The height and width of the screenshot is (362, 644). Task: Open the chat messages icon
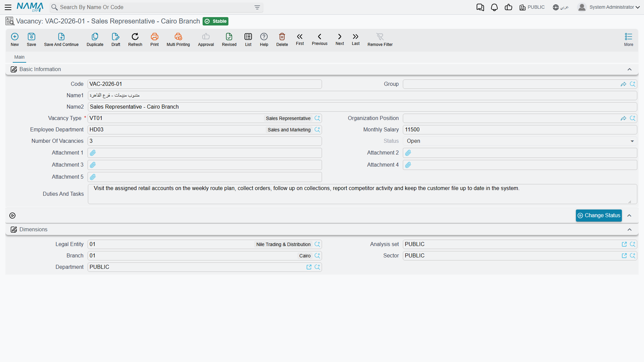tap(480, 7)
